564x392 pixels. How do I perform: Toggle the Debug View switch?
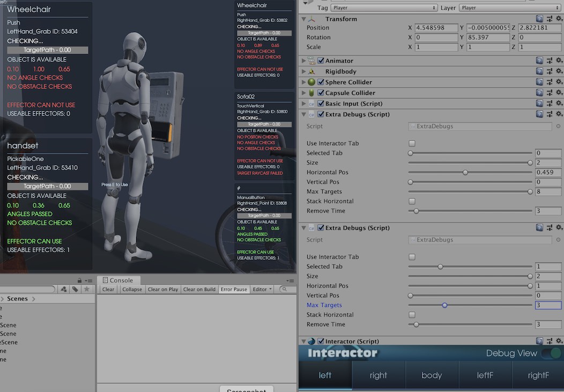click(x=551, y=353)
